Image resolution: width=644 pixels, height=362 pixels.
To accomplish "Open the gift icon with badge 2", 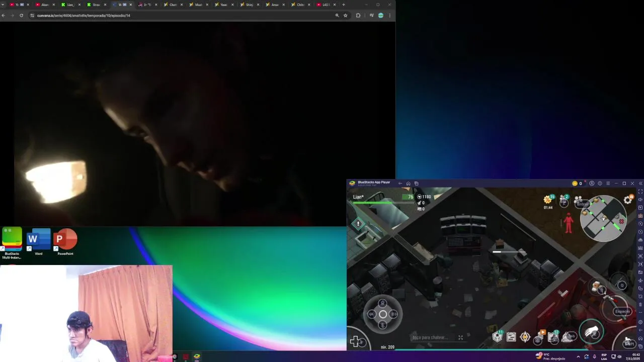I will pos(564,202).
